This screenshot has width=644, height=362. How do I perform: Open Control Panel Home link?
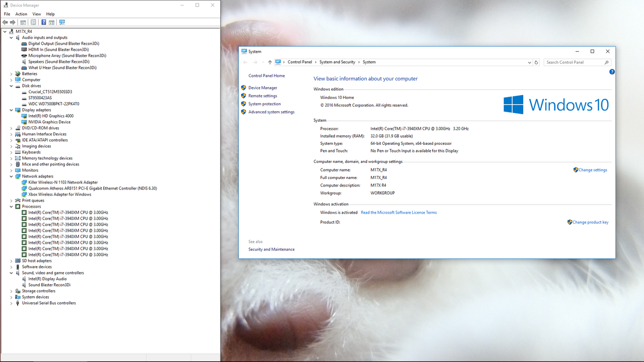point(267,76)
